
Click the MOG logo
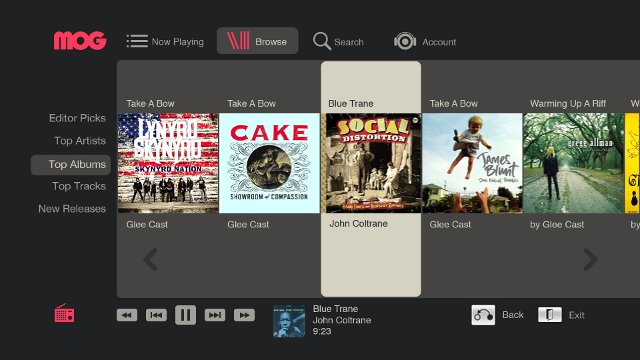(x=80, y=41)
